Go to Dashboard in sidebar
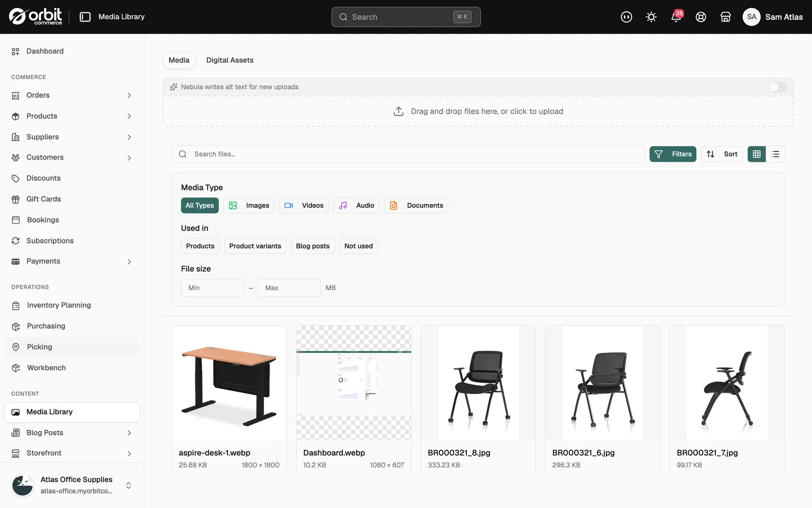Image resolution: width=812 pixels, height=508 pixels. click(x=72, y=51)
